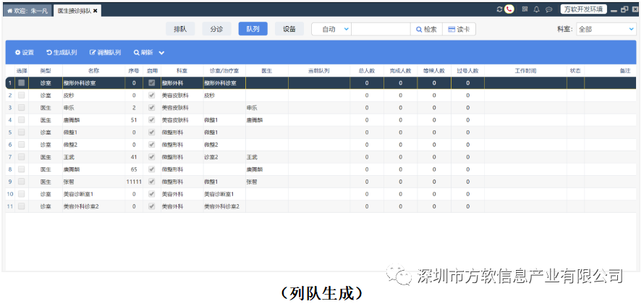Click the 设置 gear settings button
Image resolution: width=644 pixels, height=304 pixels.
[25, 53]
